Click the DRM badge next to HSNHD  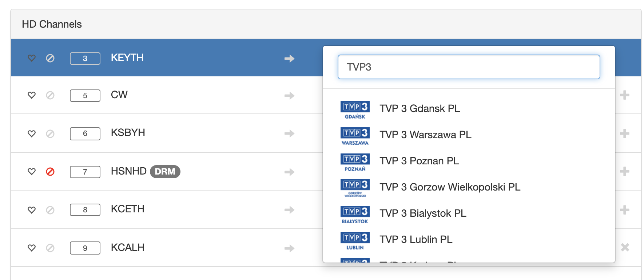point(165,172)
